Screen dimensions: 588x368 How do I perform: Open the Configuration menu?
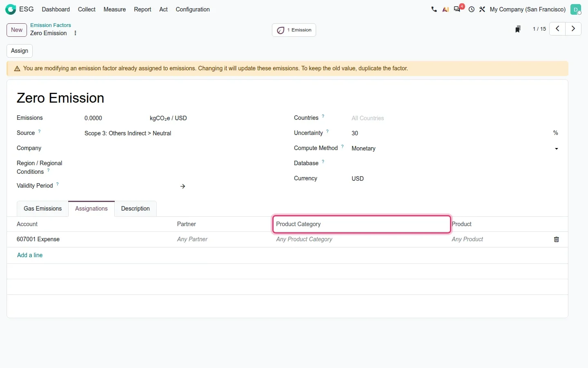click(x=193, y=9)
